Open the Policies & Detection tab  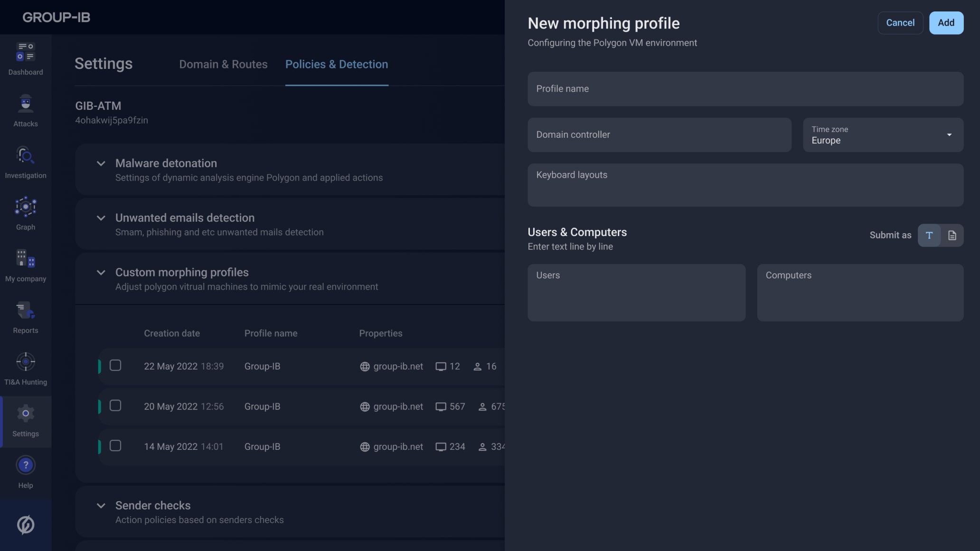[x=336, y=64]
